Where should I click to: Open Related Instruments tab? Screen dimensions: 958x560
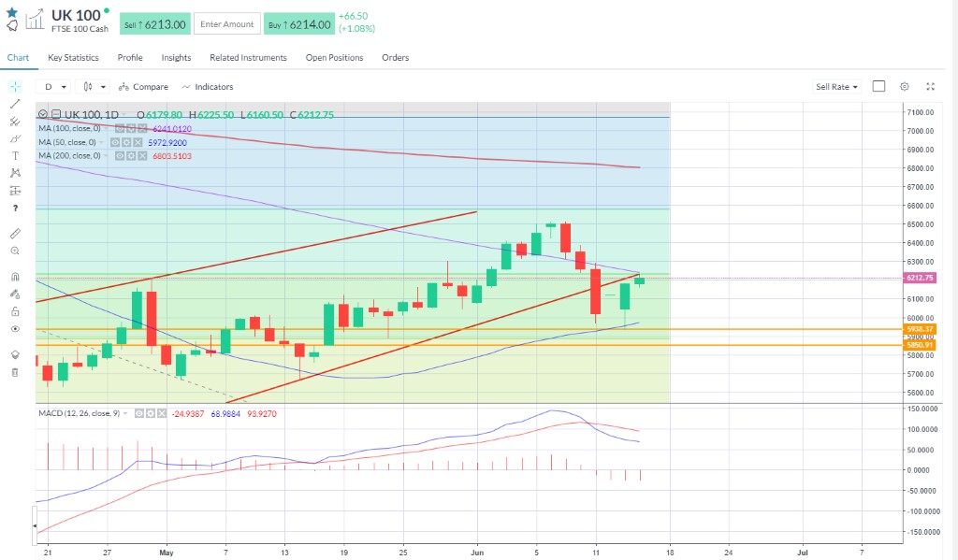(248, 57)
